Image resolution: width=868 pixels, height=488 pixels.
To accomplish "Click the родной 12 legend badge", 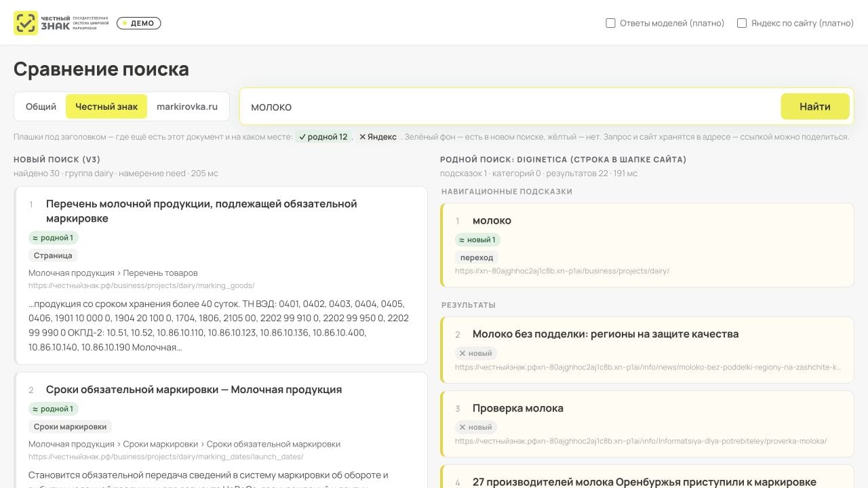I will (323, 137).
